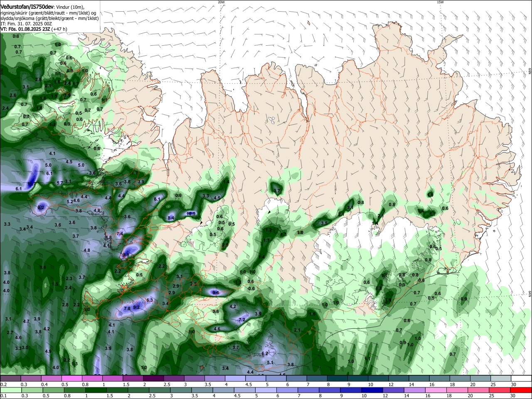Pick the bright pink sleet swatch between 0.5 and 0.8
This screenshot has height=399, width=532.
(71, 378)
